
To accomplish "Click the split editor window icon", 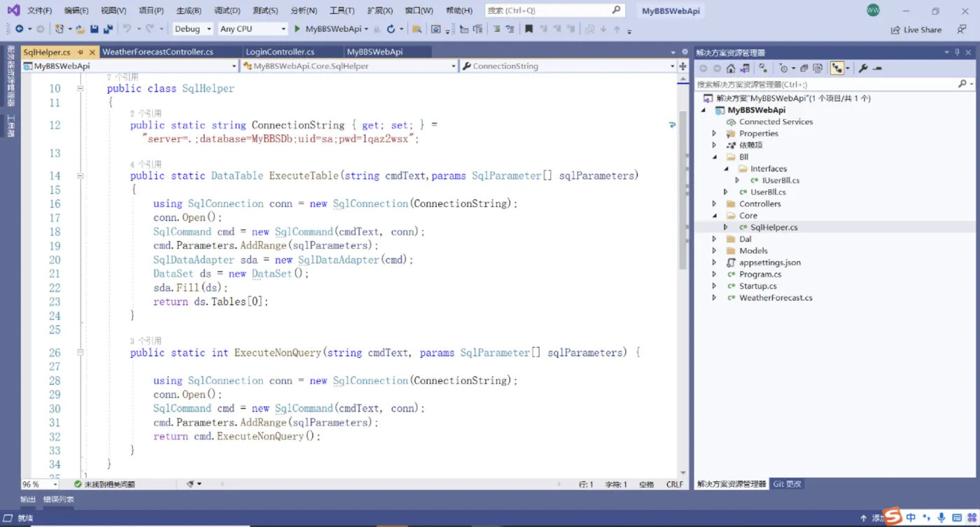I will 683,66.
